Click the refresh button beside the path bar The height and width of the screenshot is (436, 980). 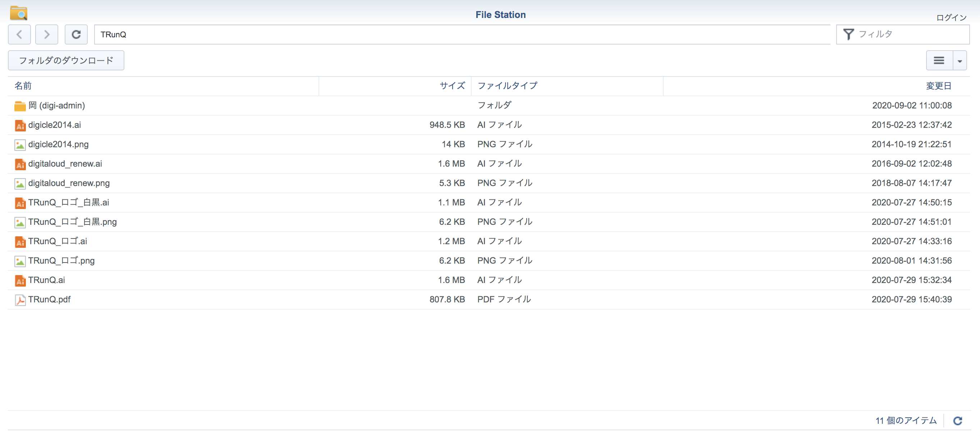[x=76, y=34]
